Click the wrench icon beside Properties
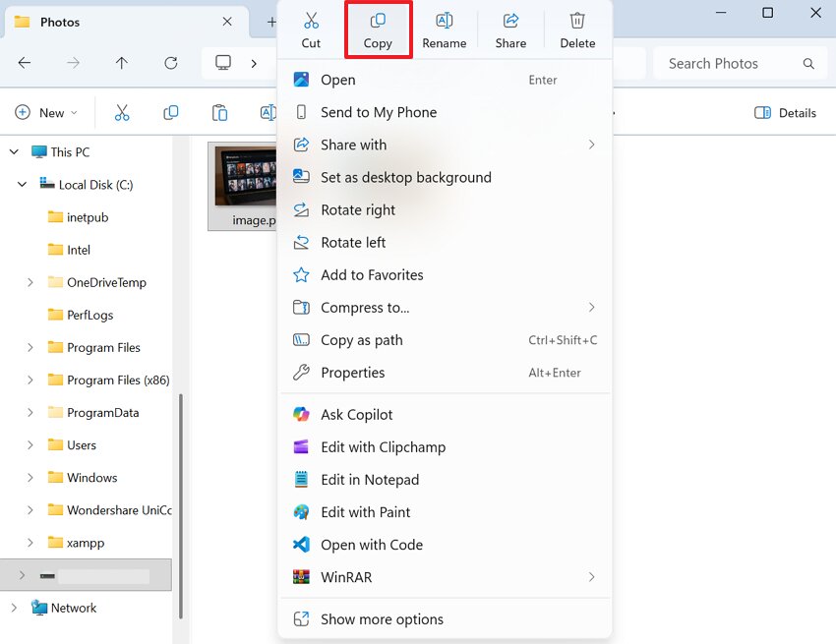 [x=301, y=372]
